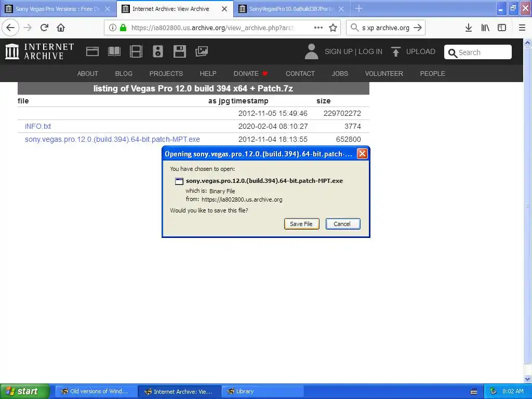Image resolution: width=532 pixels, height=399 pixels.
Task: Click the Forward arrow button
Action: [28, 28]
